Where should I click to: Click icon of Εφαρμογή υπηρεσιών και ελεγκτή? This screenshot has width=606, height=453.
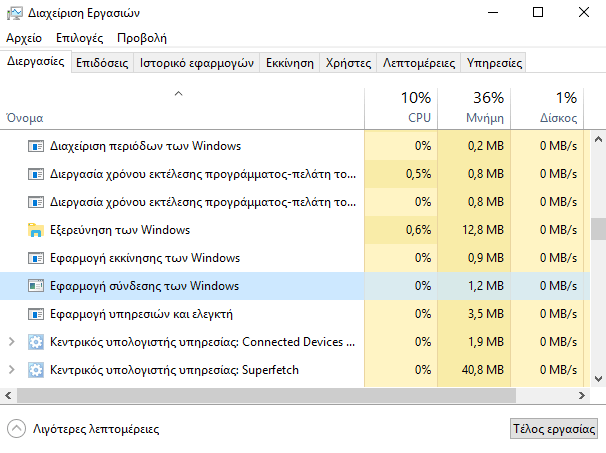tap(36, 314)
